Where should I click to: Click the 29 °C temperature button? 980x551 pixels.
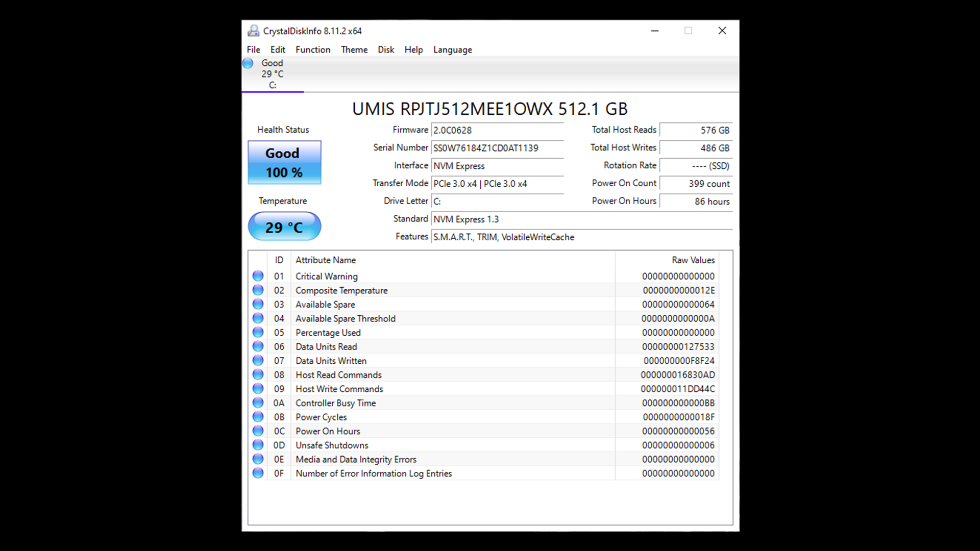pyautogui.click(x=284, y=227)
